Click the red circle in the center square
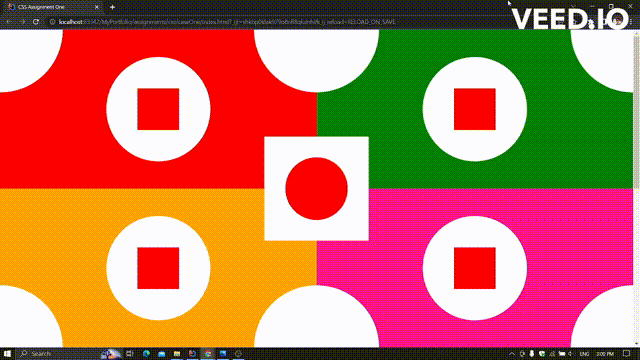Image resolution: width=640 pixels, height=360 pixels. 316,189
